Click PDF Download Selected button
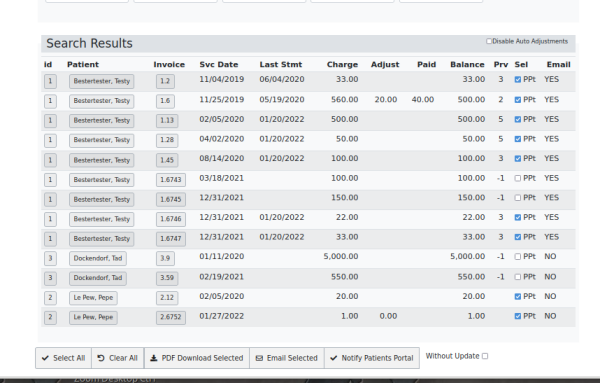Image resolution: width=600 pixels, height=383 pixels. tap(197, 358)
